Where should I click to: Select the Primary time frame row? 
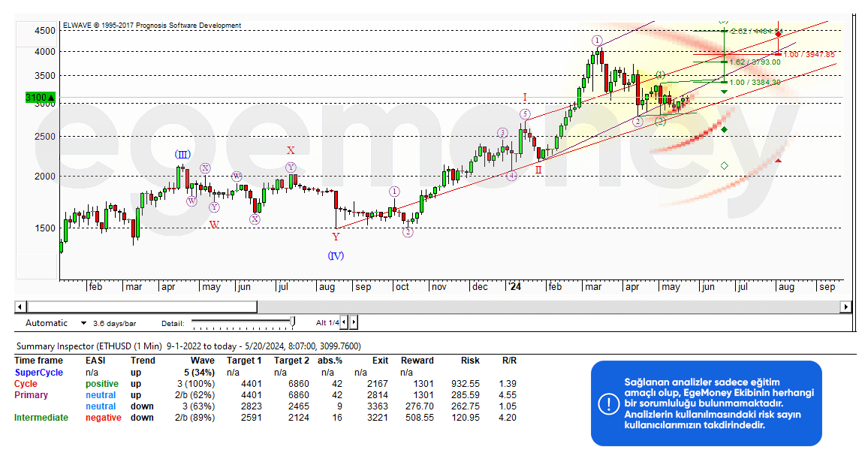click(x=31, y=395)
